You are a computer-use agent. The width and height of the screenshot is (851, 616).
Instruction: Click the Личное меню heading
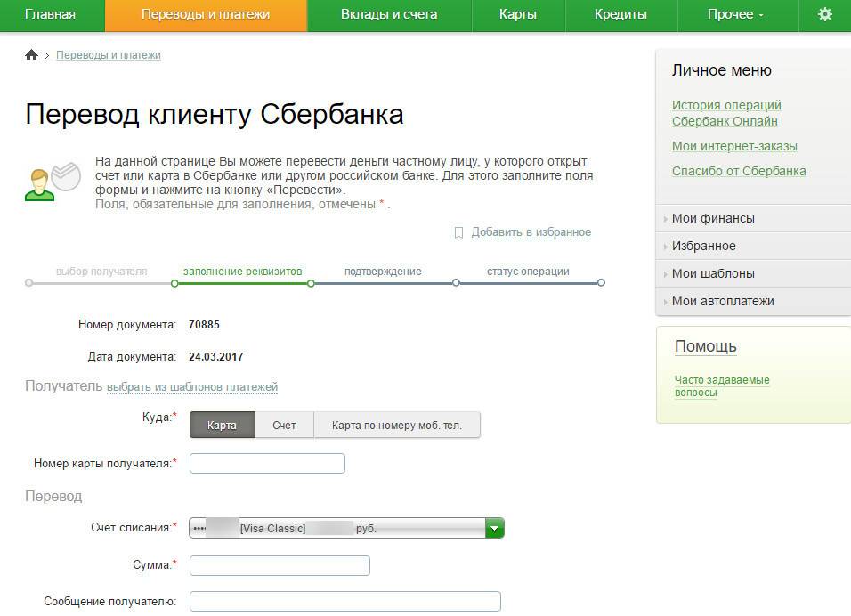(722, 70)
